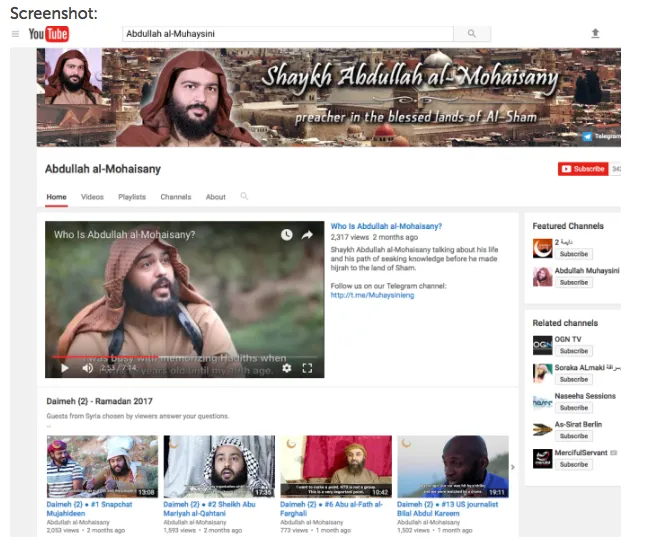Subscribe to As-Sirat Berlin
Viewport: 652px width, 560px height.
coord(574,436)
